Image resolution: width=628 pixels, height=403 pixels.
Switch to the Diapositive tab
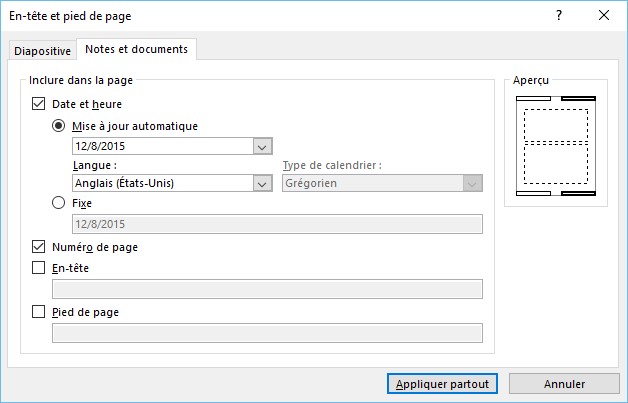pos(42,51)
